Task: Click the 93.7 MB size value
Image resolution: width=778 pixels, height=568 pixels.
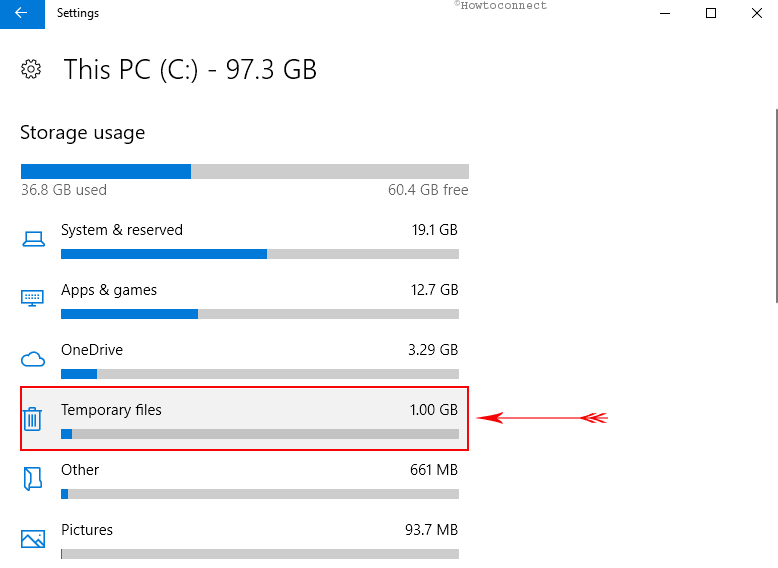Action: click(431, 530)
